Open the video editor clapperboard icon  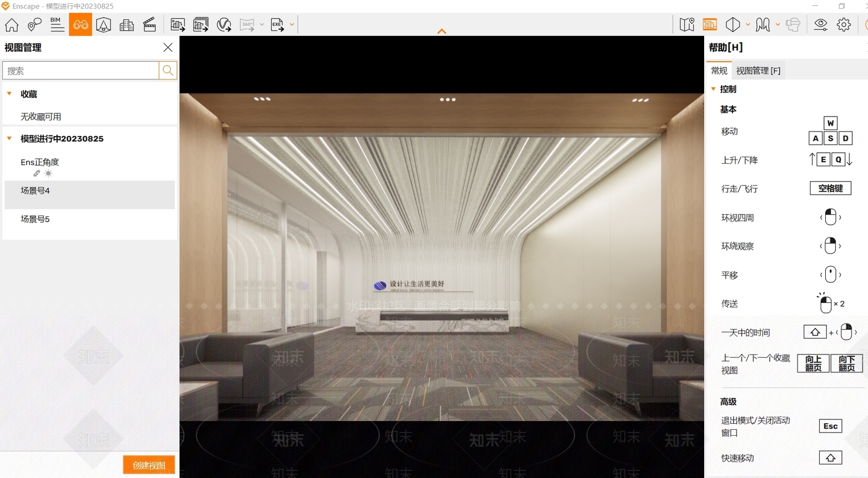(150, 25)
